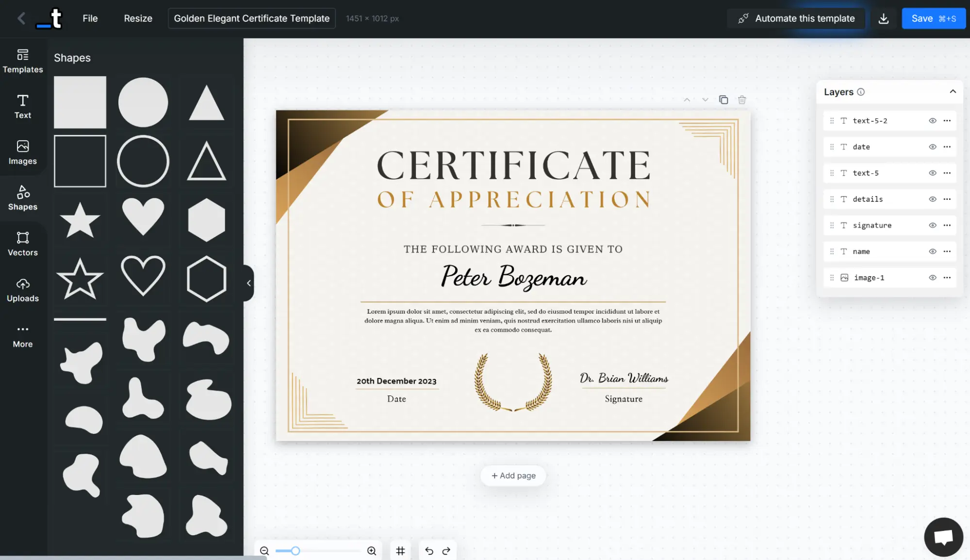The width and height of the screenshot is (970, 560).
Task: Zoom in with magnifier plus icon
Action: coord(372,550)
